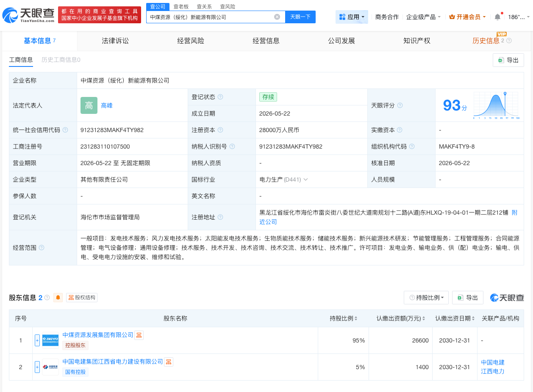This screenshot has height=392, width=533.
Task: Click the 中煤资源发展集团 company logo
Action: 50,340
